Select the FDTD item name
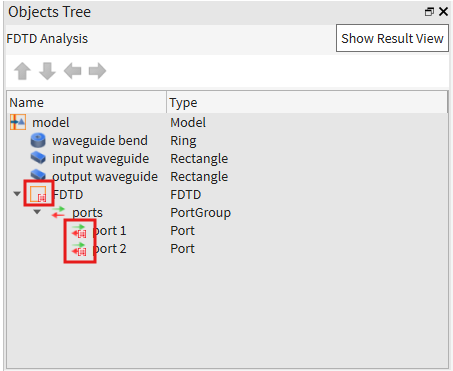The image size is (453, 371). tap(68, 194)
